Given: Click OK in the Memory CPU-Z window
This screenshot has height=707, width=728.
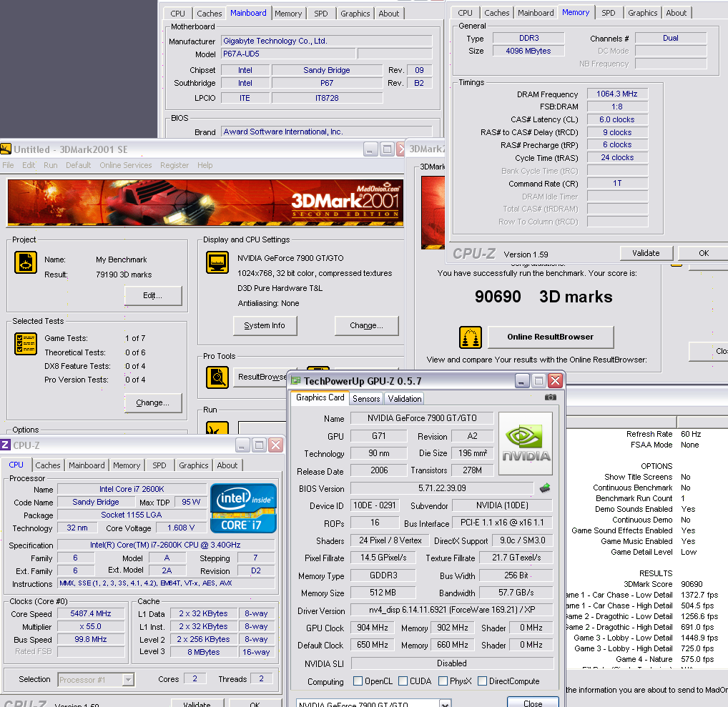Looking at the screenshot, I should [704, 253].
